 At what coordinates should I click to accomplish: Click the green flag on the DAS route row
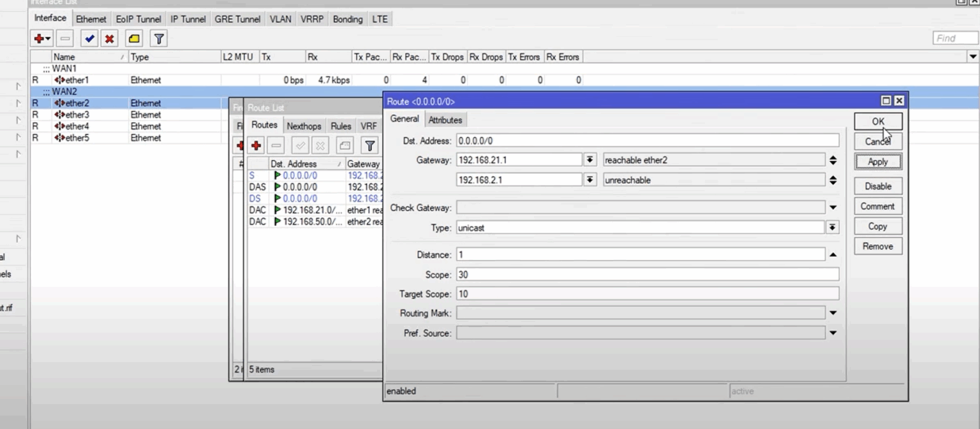278,187
